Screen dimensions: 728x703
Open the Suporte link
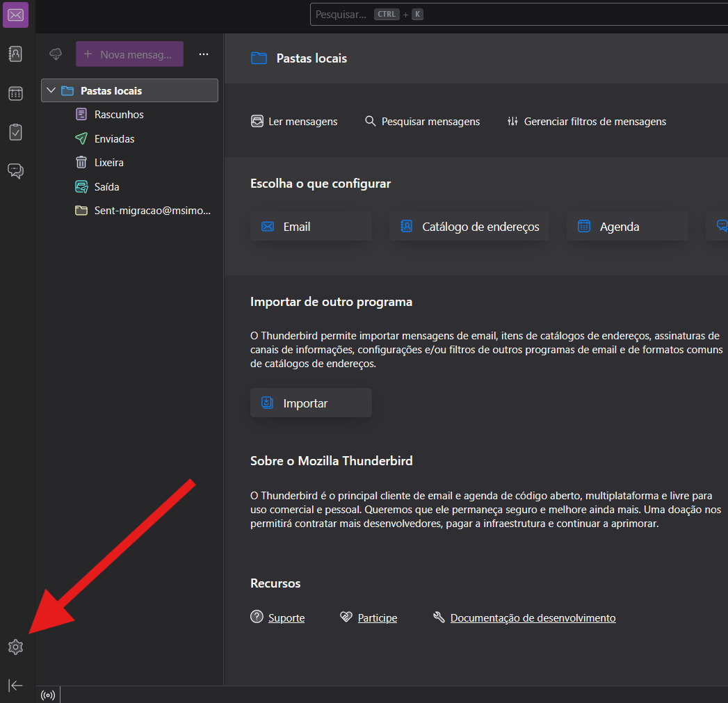coord(286,617)
